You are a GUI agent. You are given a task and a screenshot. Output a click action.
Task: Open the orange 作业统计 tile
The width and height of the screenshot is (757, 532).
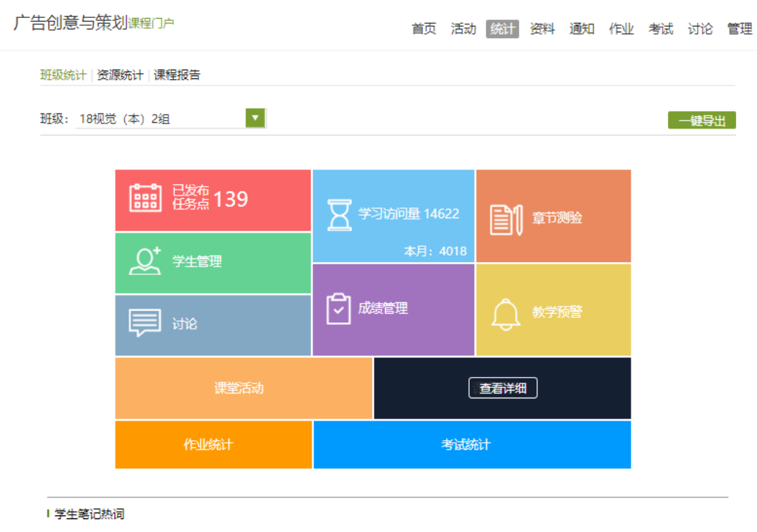tap(208, 444)
